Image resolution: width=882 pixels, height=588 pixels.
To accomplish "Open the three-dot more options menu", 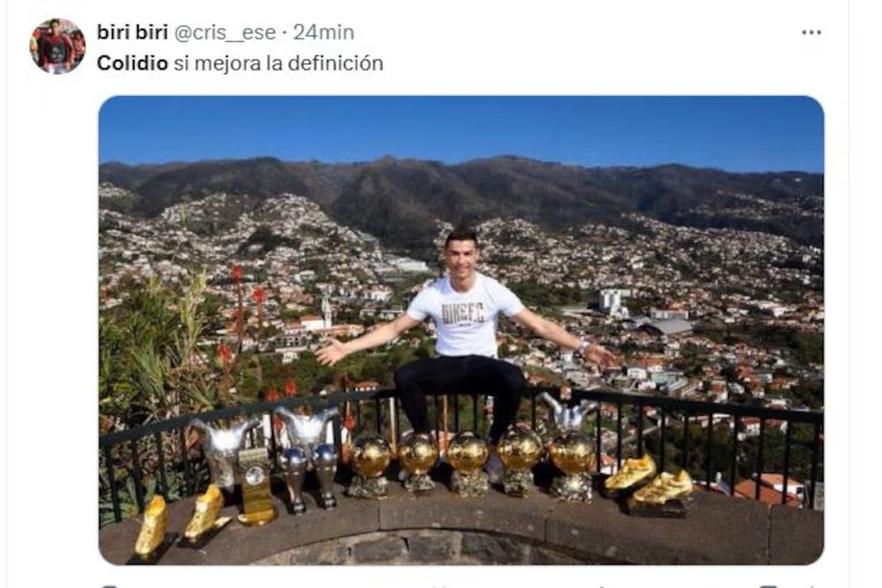I will coord(811,32).
